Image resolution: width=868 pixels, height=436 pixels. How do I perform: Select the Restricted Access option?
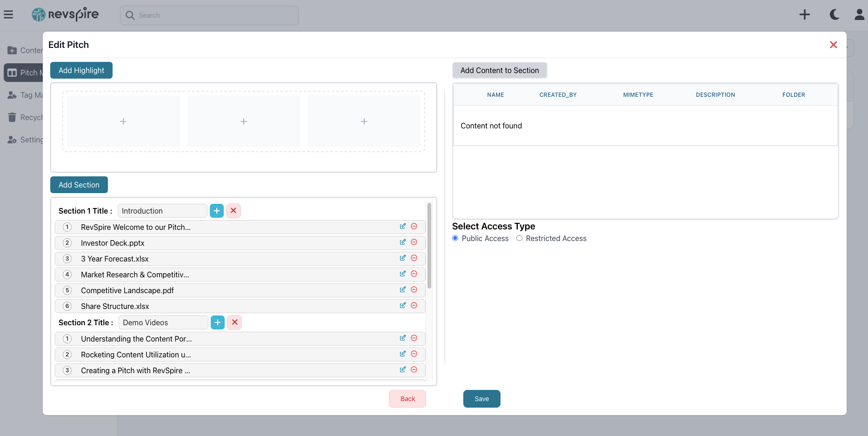[x=519, y=238]
